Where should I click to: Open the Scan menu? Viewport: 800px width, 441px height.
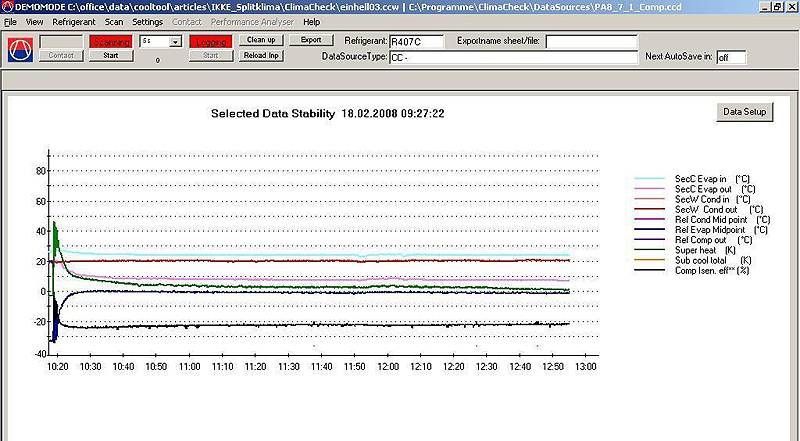click(x=114, y=21)
